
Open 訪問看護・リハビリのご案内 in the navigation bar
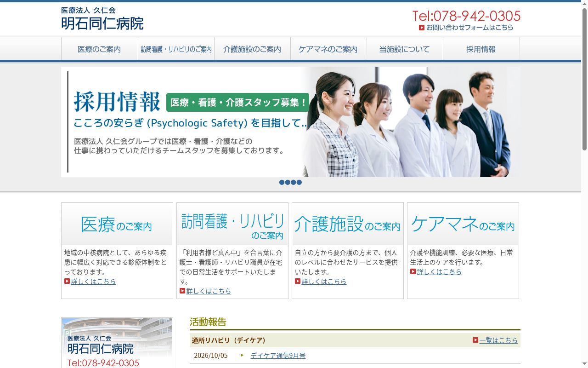[176, 49]
